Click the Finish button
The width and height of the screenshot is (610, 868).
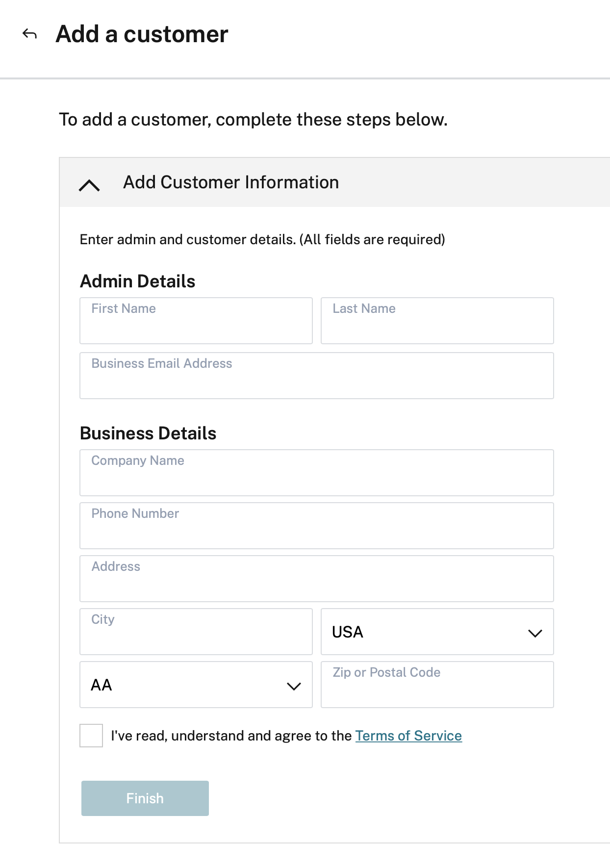pos(145,798)
